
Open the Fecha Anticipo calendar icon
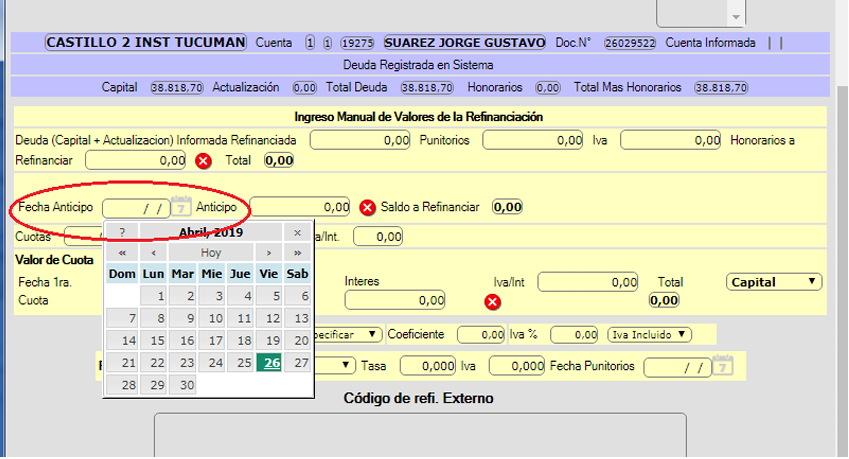pos(180,207)
